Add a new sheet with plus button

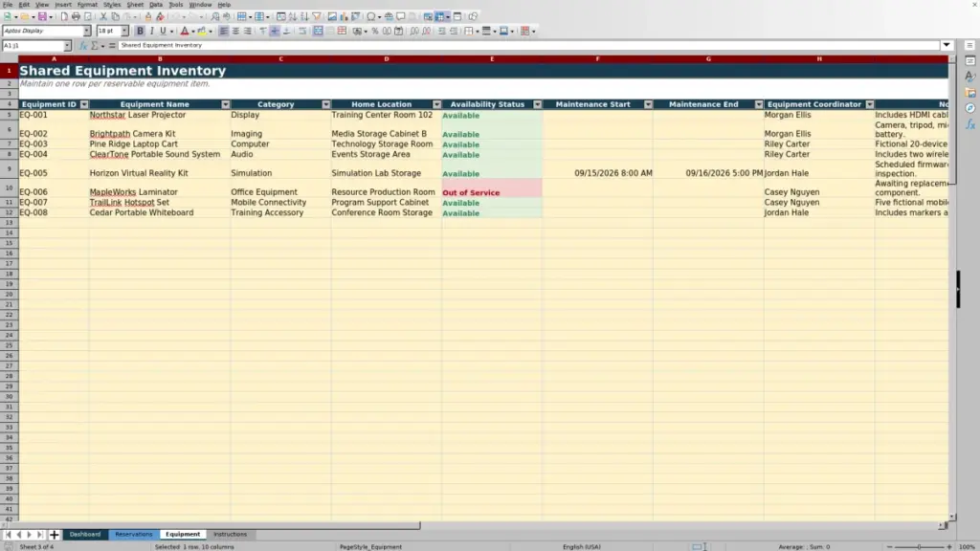[54, 535]
